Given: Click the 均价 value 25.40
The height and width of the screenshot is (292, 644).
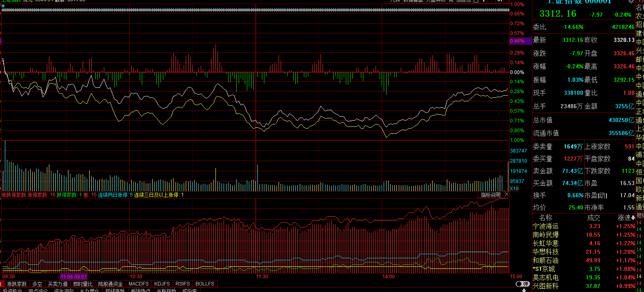Looking at the screenshot, I should (576, 207).
